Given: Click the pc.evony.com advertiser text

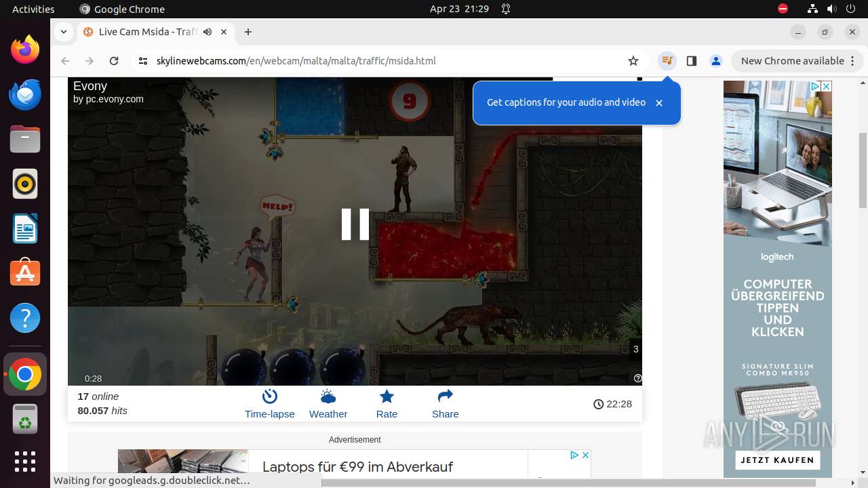Looking at the screenshot, I should click(x=115, y=99).
